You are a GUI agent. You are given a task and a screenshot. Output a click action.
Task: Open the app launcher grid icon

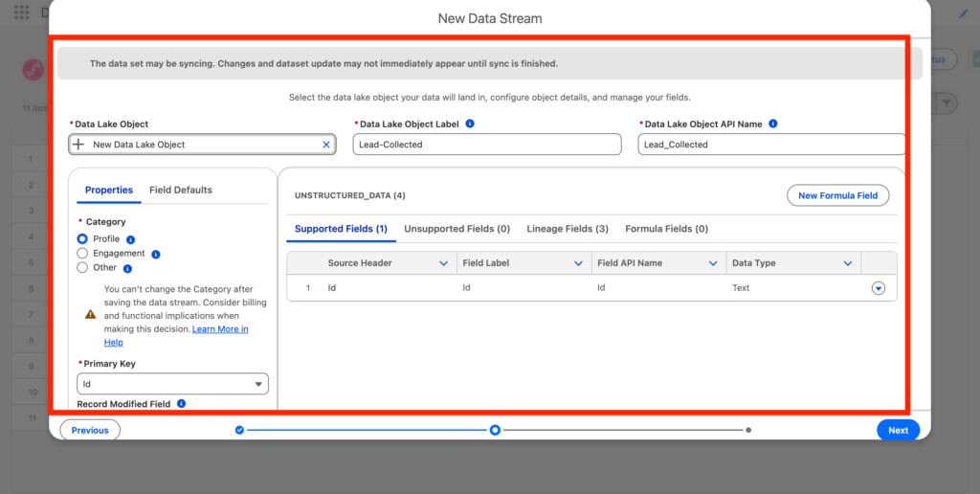[x=21, y=12]
